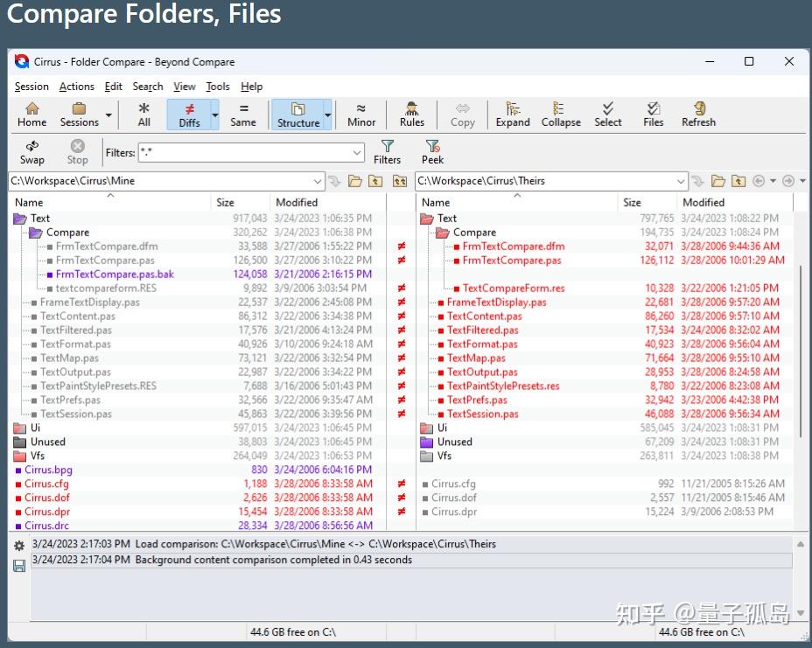This screenshot has width=812, height=648.
Task: Go up one level on Mine side
Action: pyautogui.click(x=375, y=181)
